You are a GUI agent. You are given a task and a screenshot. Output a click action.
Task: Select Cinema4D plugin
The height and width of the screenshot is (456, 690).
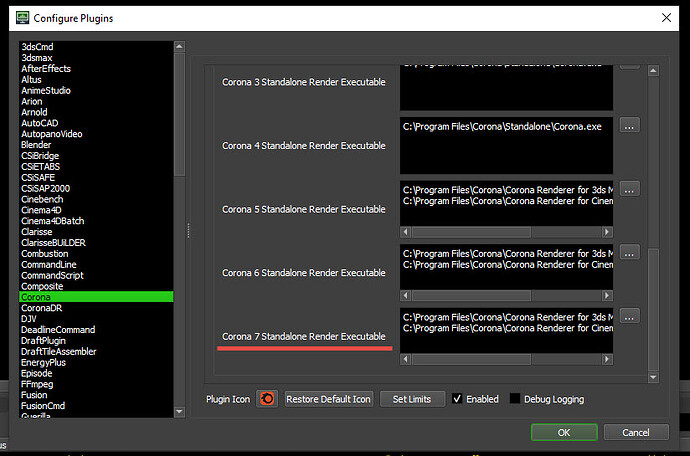point(96,210)
